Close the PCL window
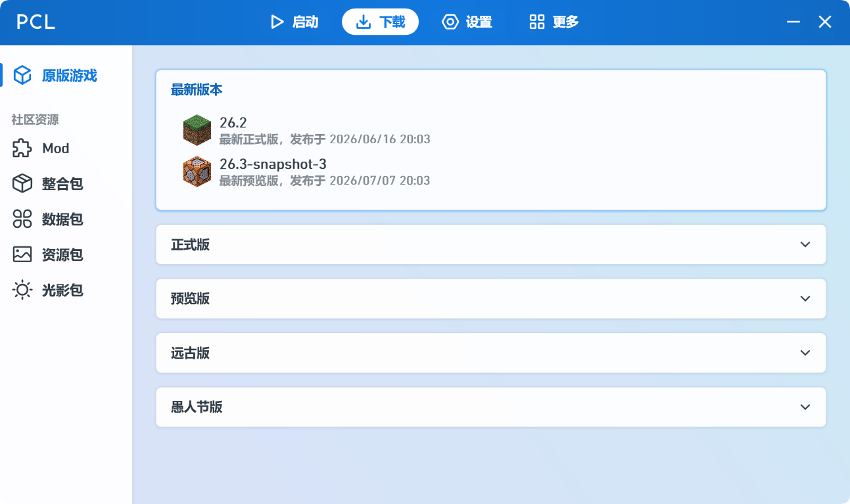The height and width of the screenshot is (504, 850). pos(825,22)
